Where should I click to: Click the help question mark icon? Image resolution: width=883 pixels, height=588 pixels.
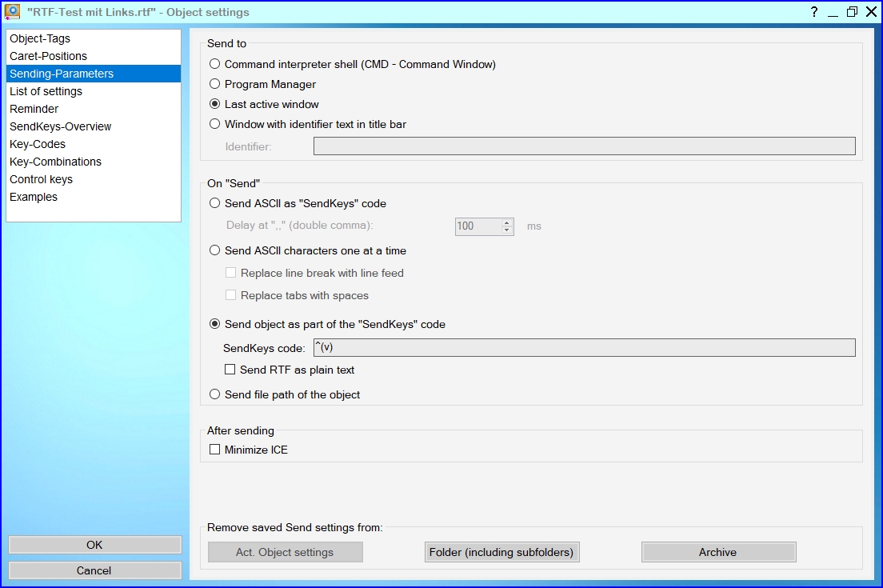point(814,12)
